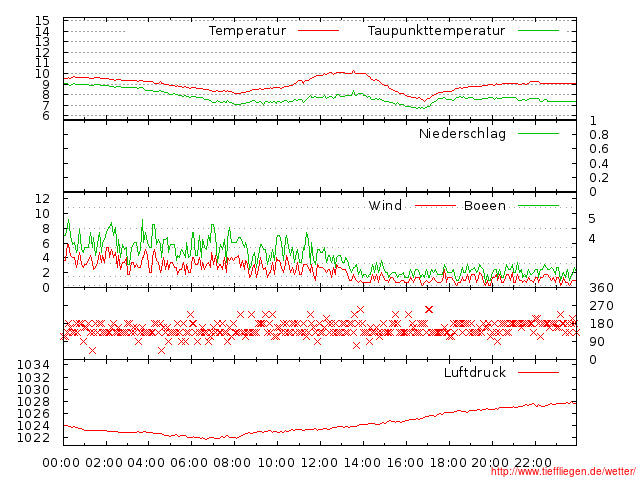Select the 'Luftdruck' legend label

click(x=475, y=372)
